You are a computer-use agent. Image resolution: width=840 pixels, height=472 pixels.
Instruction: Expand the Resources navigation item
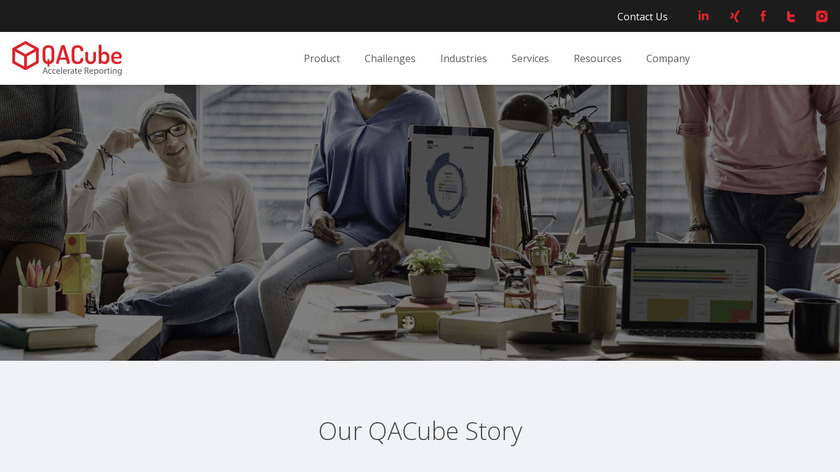coord(597,58)
